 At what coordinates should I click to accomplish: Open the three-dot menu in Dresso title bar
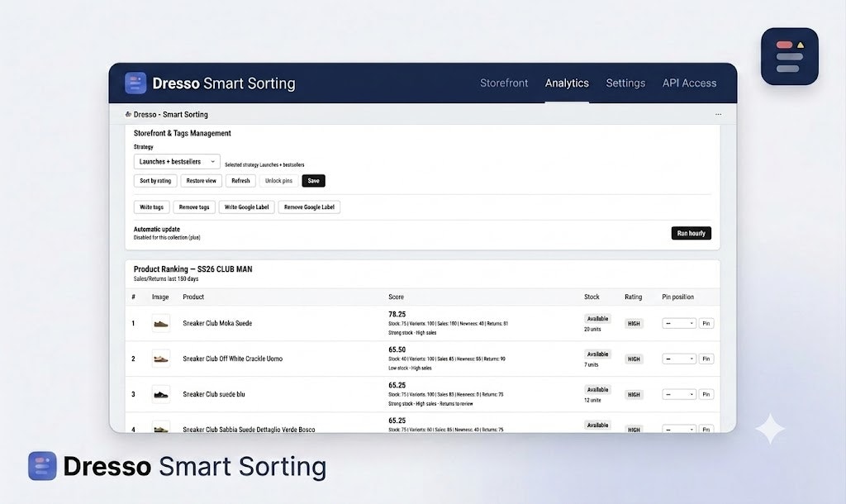coord(718,114)
